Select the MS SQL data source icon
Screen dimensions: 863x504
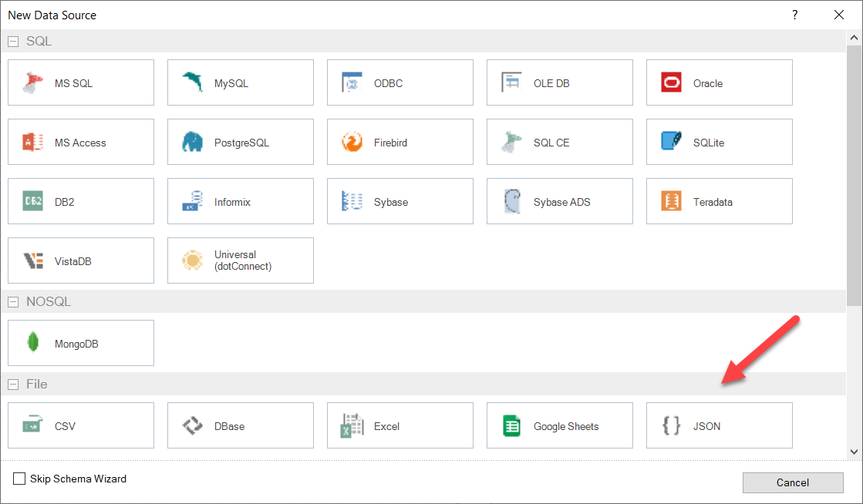point(32,82)
